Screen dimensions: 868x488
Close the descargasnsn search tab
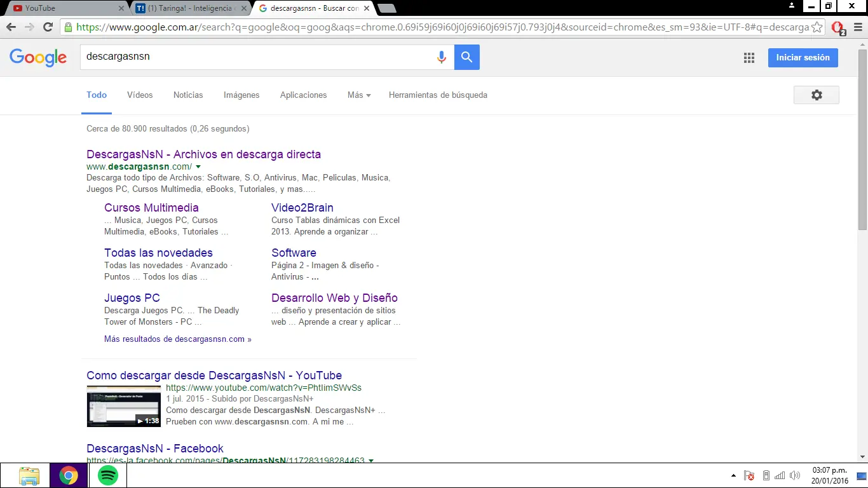(366, 8)
